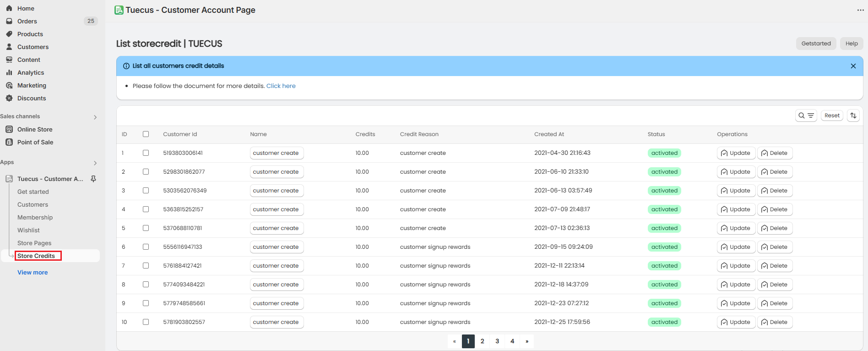Open the Membership menu item
The image size is (868, 351).
click(x=35, y=217)
